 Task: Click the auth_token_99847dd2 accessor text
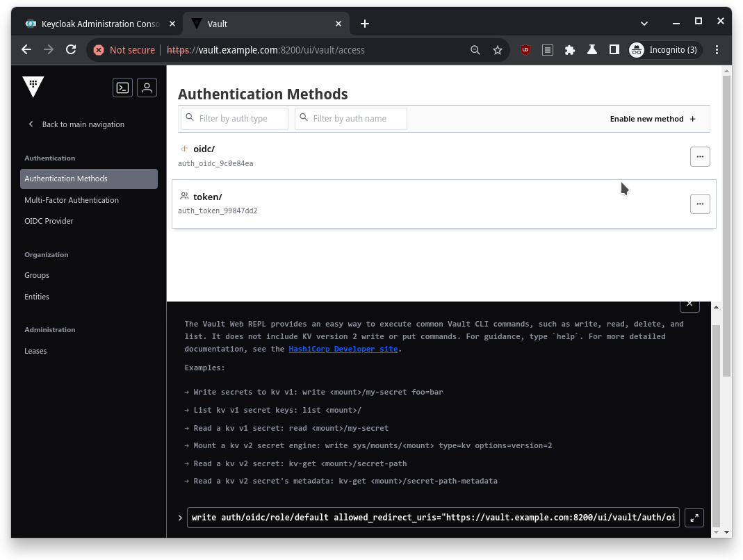click(218, 211)
